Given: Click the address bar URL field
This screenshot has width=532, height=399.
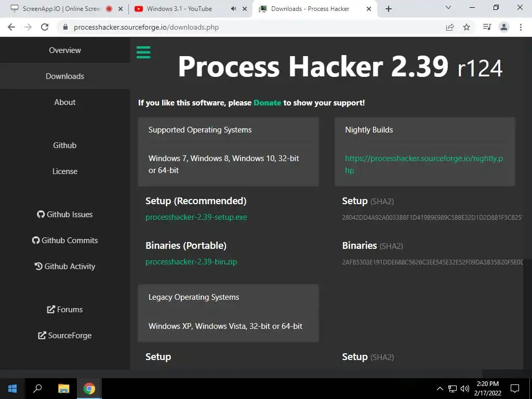Looking at the screenshot, I should pos(251,27).
